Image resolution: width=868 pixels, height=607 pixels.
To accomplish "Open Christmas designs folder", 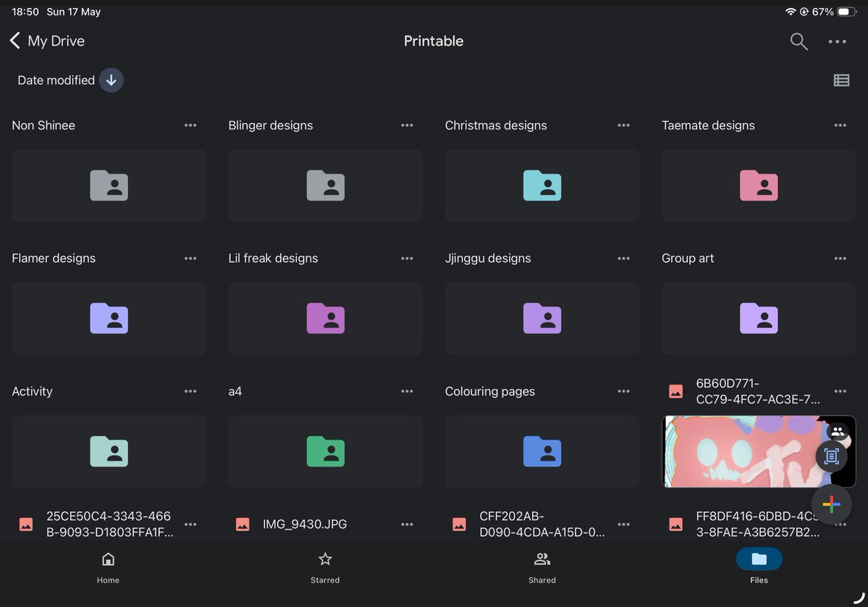I will coord(542,185).
